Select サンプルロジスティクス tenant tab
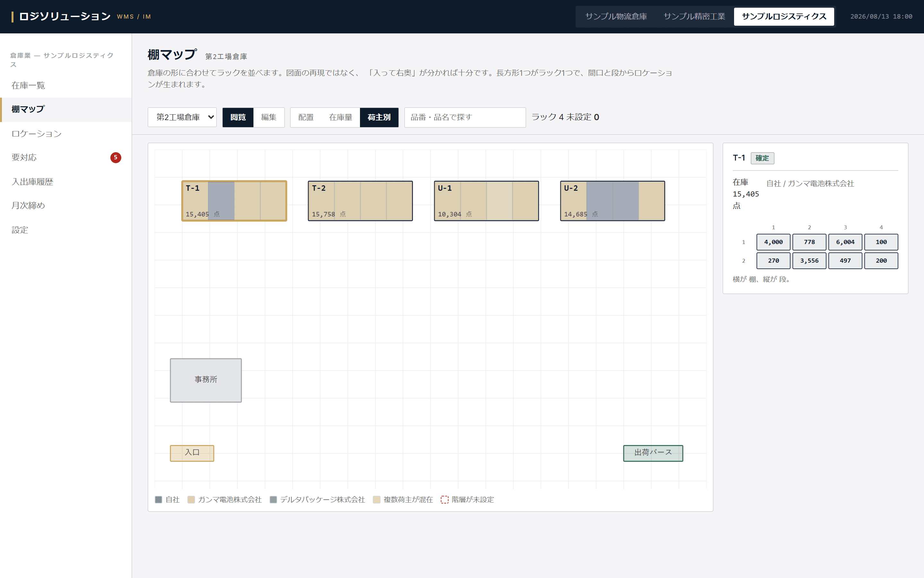Image resolution: width=924 pixels, height=578 pixels. [784, 16]
